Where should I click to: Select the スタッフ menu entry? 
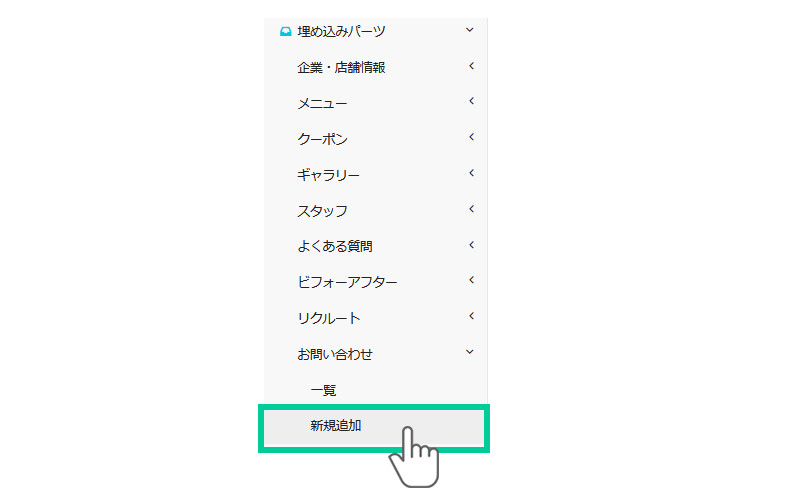point(322,211)
